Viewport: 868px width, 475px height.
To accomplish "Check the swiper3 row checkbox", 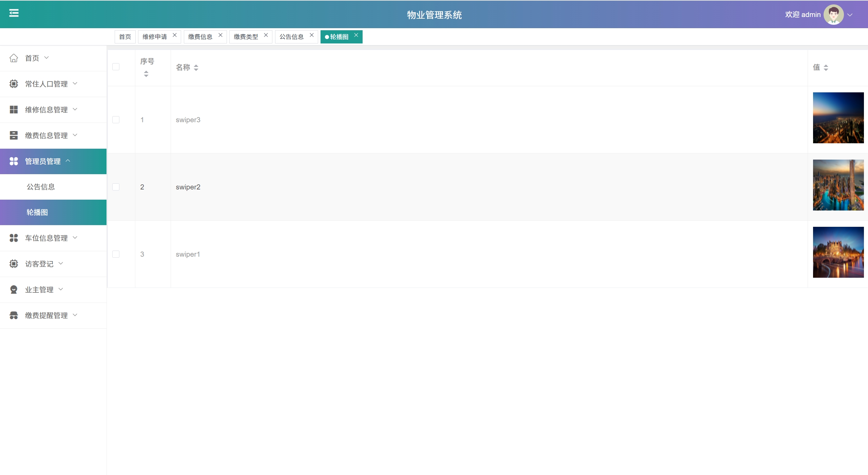I will [116, 120].
